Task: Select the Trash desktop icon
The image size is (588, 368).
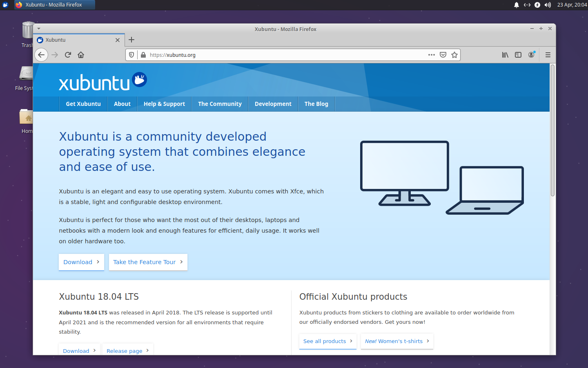Action: [27, 34]
